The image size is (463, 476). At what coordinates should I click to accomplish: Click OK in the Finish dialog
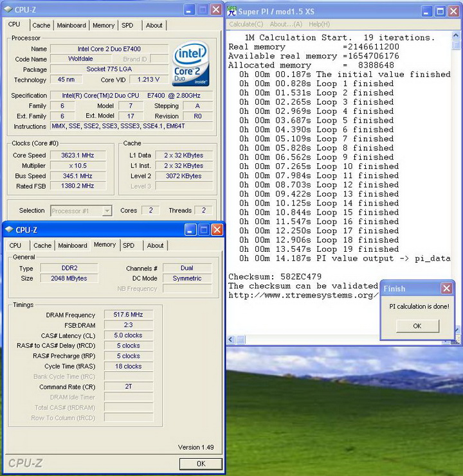pyautogui.click(x=417, y=326)
